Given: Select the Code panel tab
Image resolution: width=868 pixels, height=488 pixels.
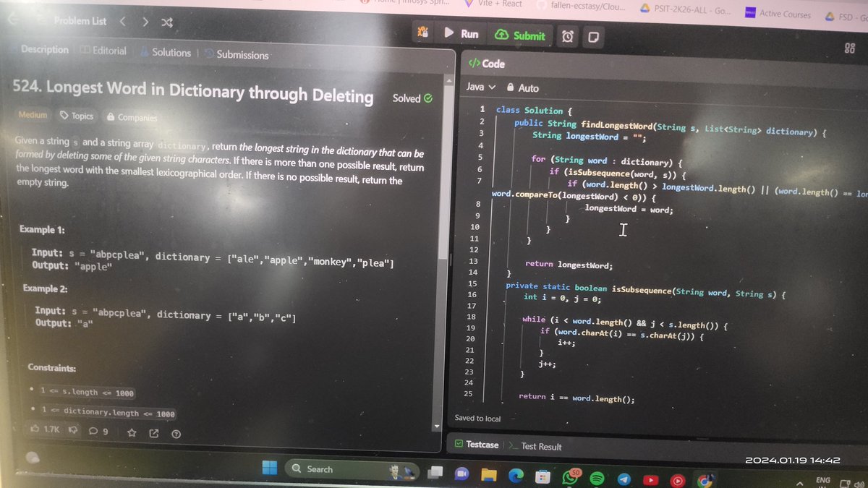Looking at the screenshot, I should (487, 64).
